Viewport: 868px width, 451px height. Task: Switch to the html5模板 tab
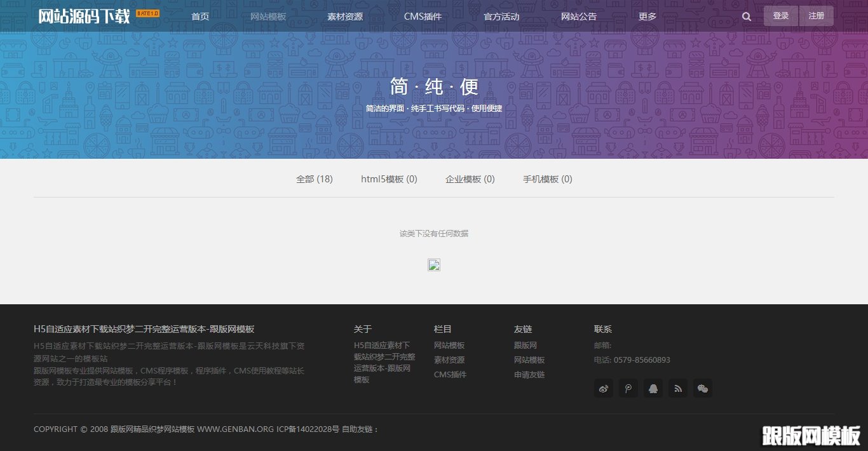click(388, 179)
